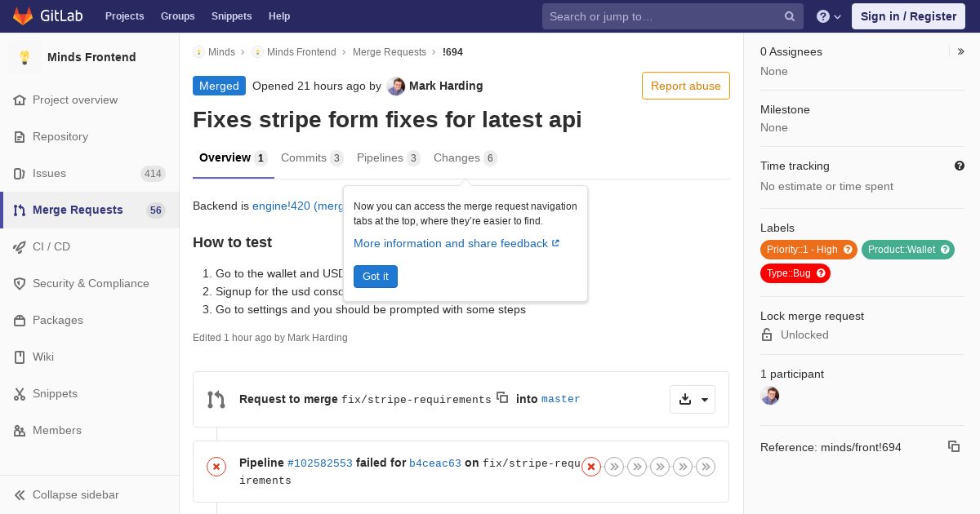Viewport: 980px width, 514px height.
Task: Open Repository from sidebar
Action: tap(60, 136)
